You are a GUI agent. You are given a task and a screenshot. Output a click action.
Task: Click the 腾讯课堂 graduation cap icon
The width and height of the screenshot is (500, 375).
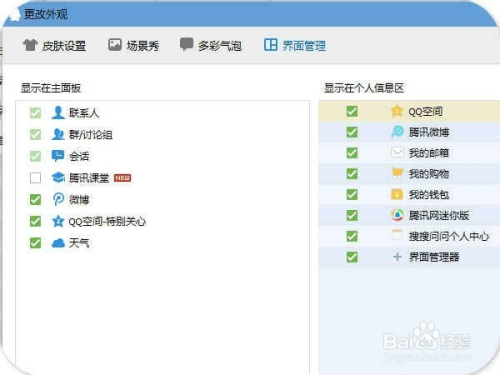click(x=58, y=177)
